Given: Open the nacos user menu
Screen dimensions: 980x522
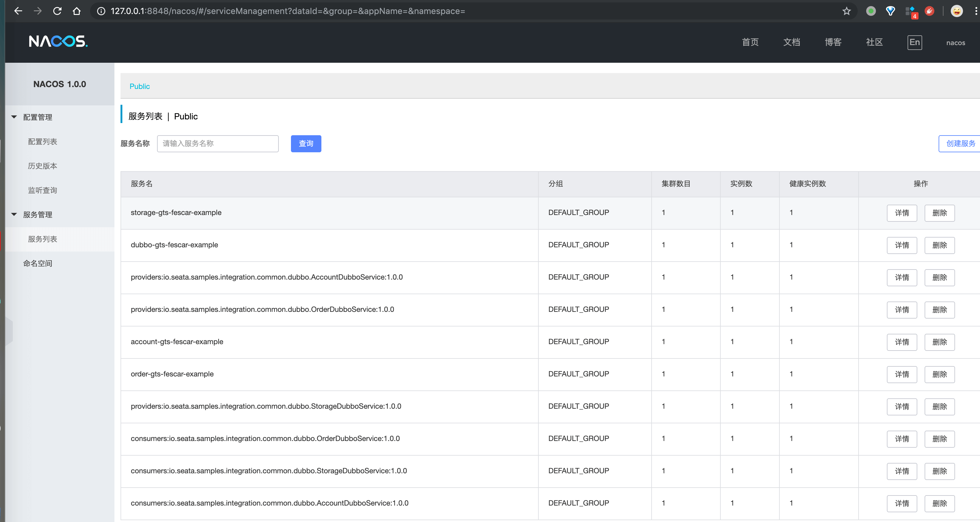Looking at the screenshot, I should coord(955,43).
